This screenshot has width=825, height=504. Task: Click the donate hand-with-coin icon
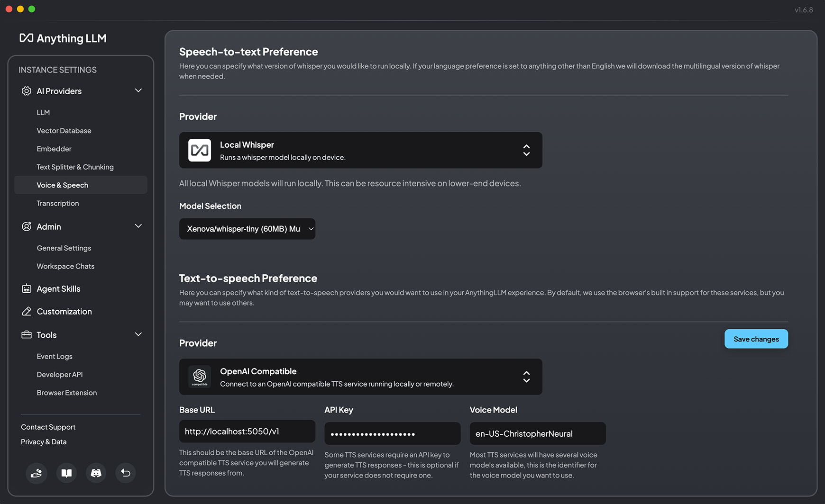click(x=37, y=473)
